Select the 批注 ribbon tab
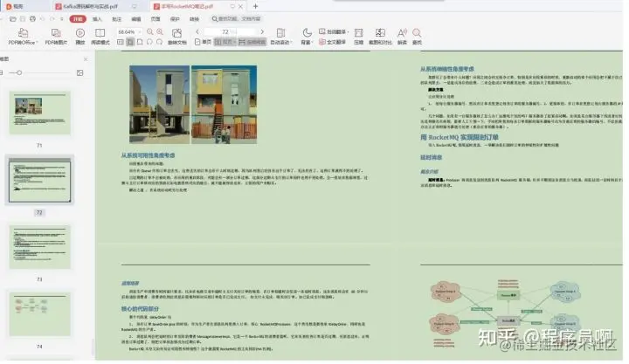This screenshot has height=364, width=629. pos(116,19)
